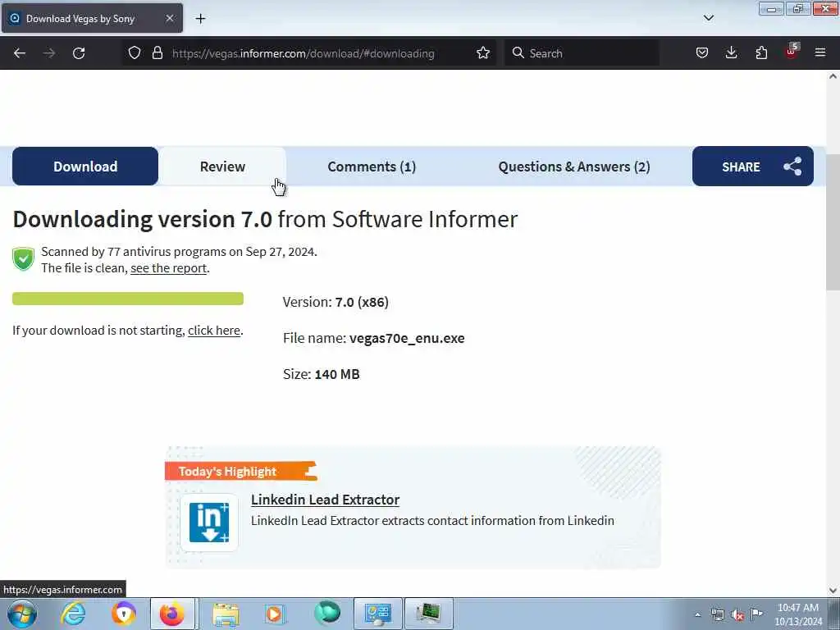The image size is (840, 630).
Task: Reload the page with refresh icon
Action: (x=79, y=53)
